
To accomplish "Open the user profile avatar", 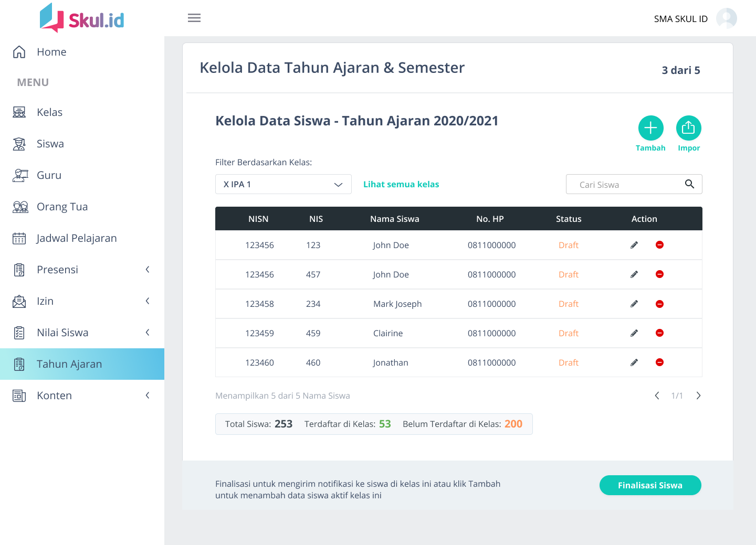I will click(726, 18).
